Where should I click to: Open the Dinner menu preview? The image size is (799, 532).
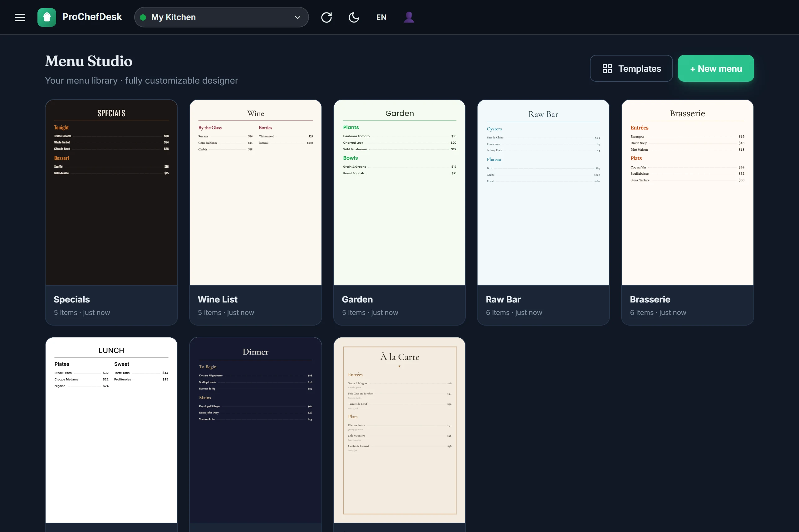[255, 430]
